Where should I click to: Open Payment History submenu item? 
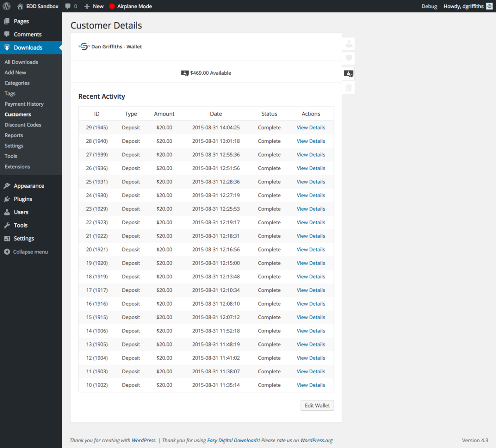[x=24, y=104]
